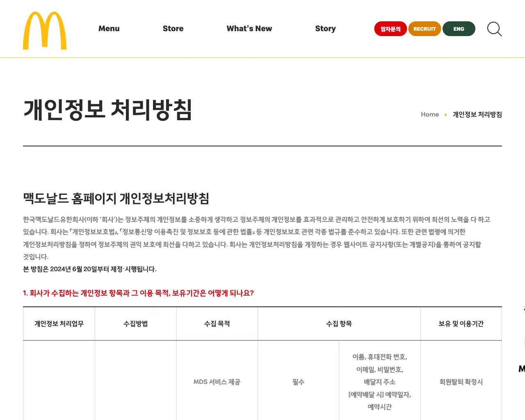Click heading 맥도날드 홈페이지 개인정보처리방침
The width and height of the screenshot is (525, 420).
[116, 199]
